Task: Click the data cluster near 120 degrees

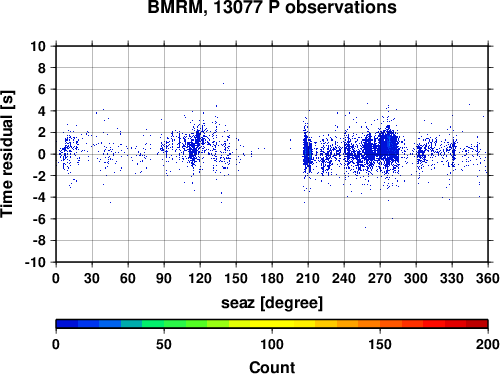Action: (194, 147)
